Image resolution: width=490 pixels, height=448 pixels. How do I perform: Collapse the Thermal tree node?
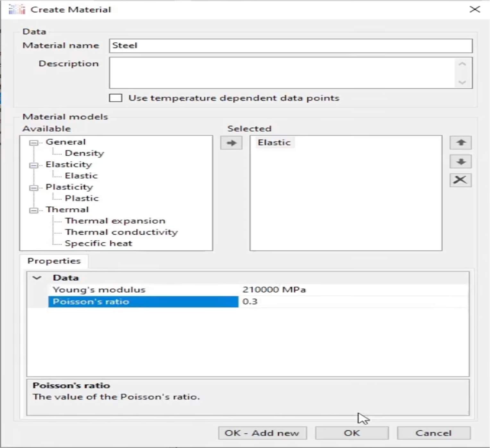point(33,211)
